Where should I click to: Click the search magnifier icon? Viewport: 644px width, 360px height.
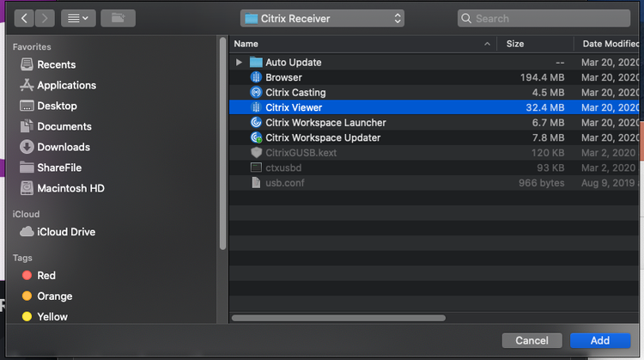coord(466,19)
